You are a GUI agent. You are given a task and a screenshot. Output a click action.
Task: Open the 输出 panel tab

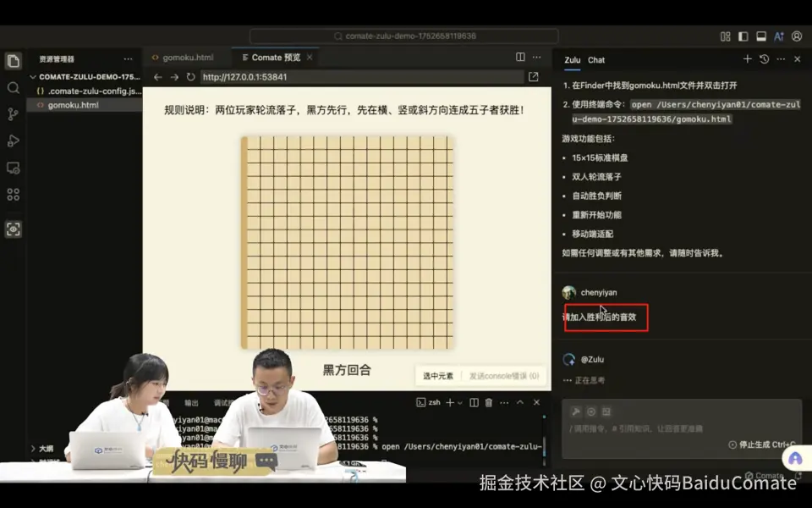192,403
